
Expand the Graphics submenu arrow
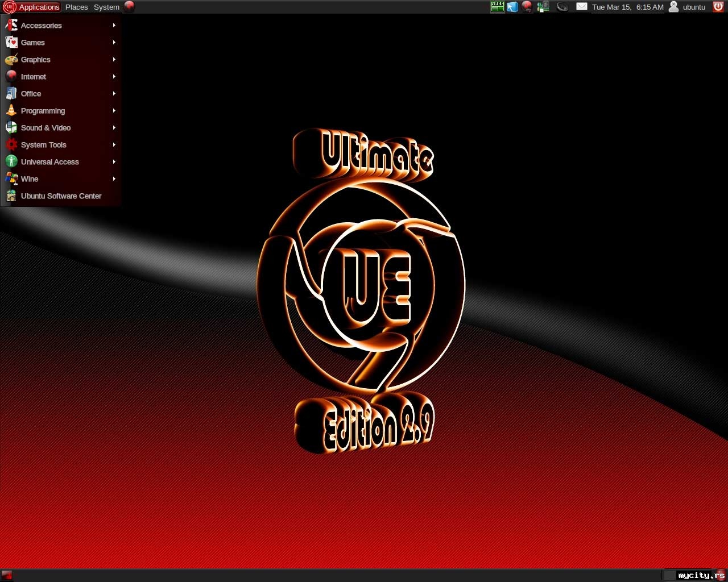114,60
